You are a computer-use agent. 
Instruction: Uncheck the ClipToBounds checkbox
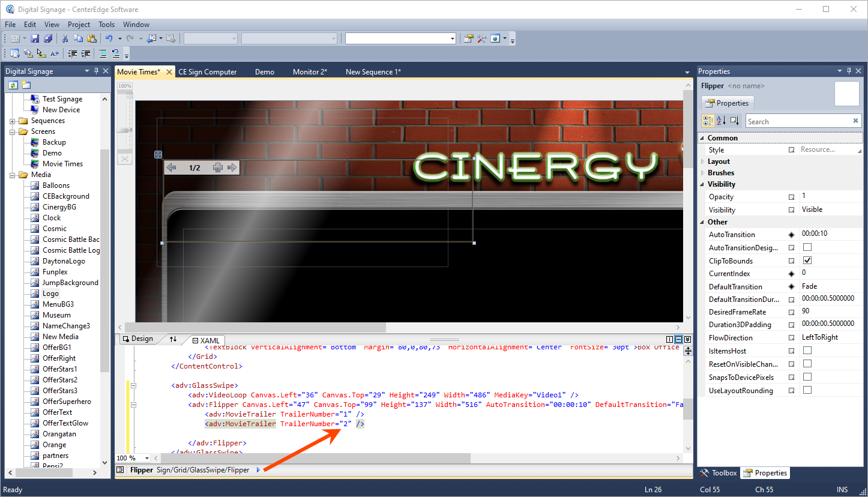pyautogui.click(x=807, y=261)
